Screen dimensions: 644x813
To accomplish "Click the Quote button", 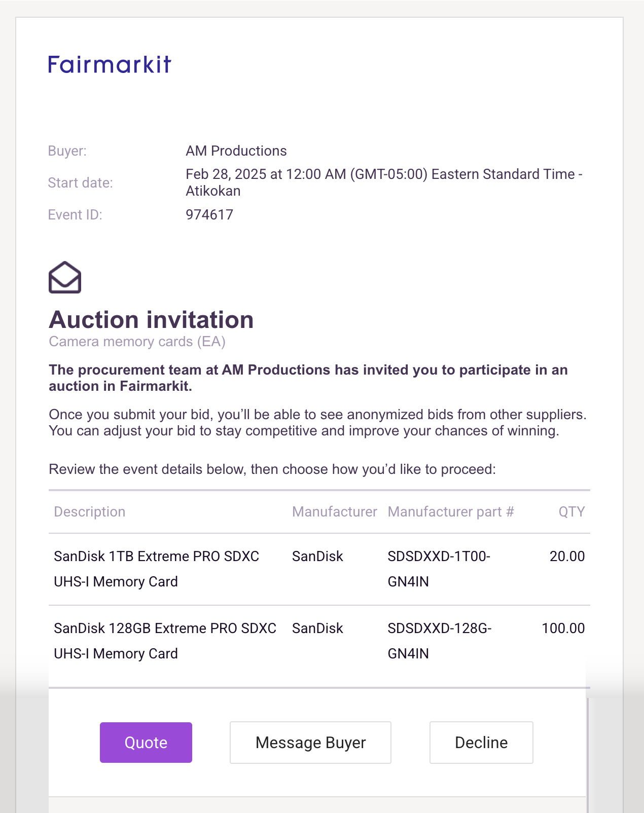I will tap(146, 743).
